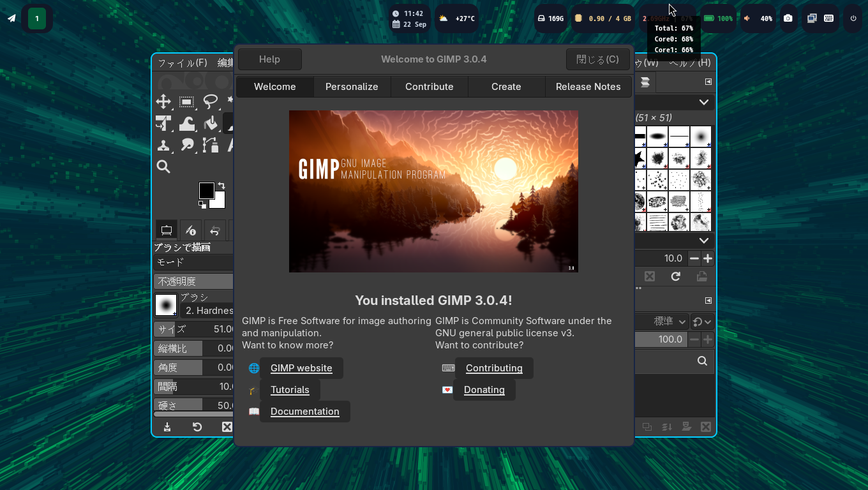Click the refresh brushes icon
868x490 pixels.
pos(676,276)
